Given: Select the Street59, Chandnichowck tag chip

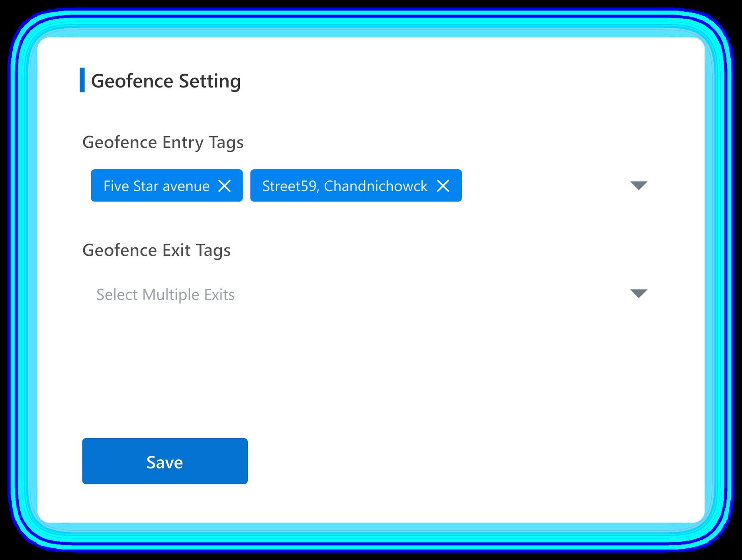Looking at the screenshot, I should point(356,186).
